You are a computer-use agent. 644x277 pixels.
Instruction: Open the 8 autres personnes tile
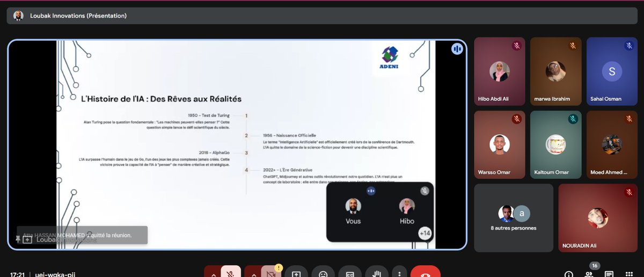tap(514, 218)
